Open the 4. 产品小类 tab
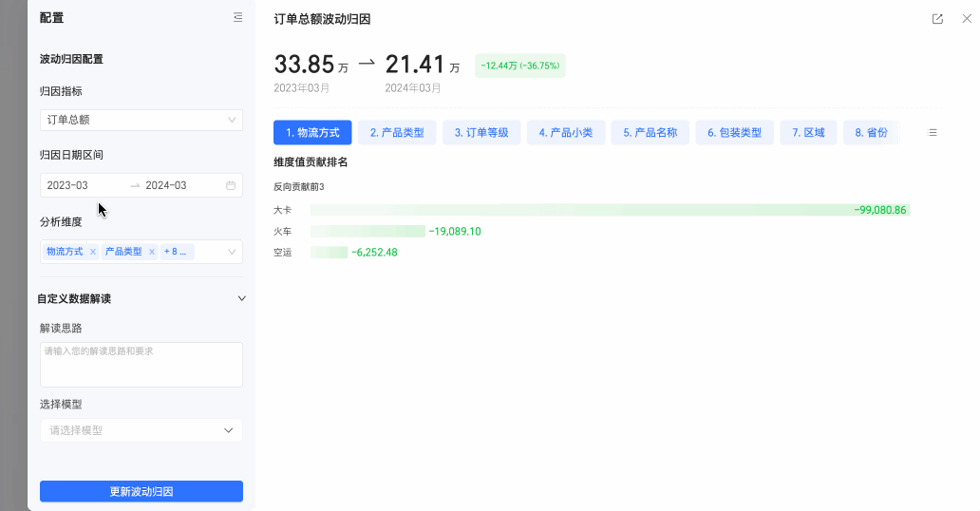This screenshot has width=980, height=511. tap(566, 133)
